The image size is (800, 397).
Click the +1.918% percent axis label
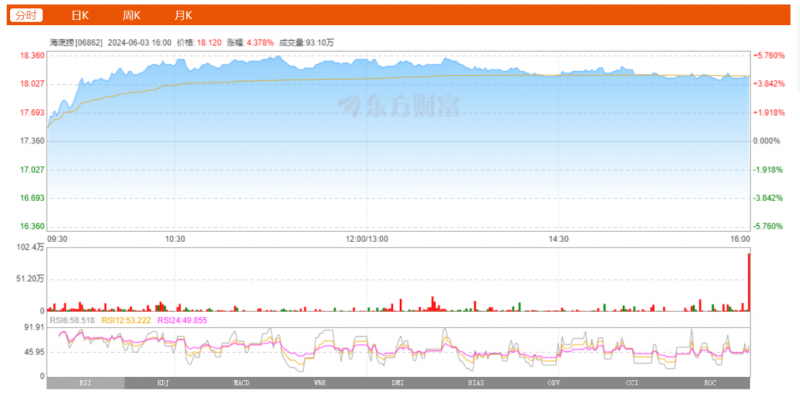[x=769, y=112]
